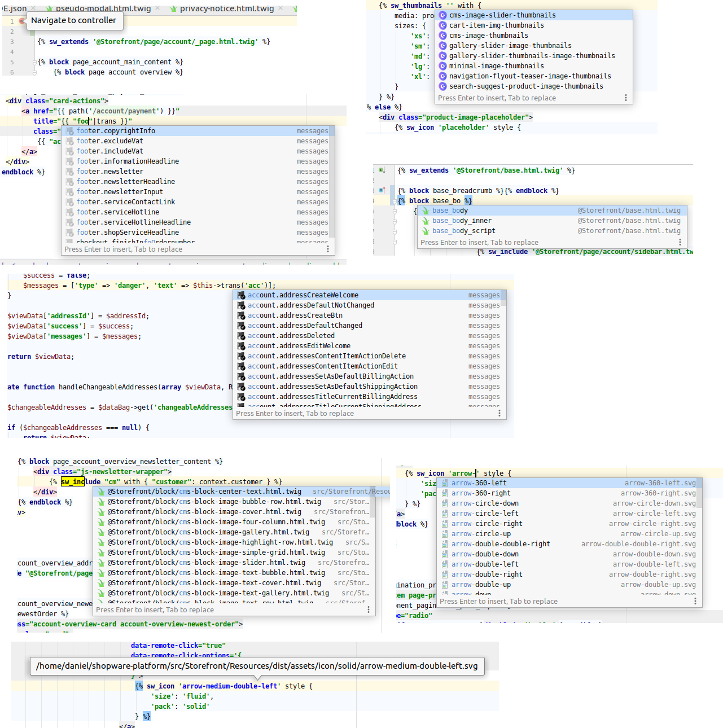
Task: Click the Navigate to controller gutter icon
Action: tap(22, 21)
